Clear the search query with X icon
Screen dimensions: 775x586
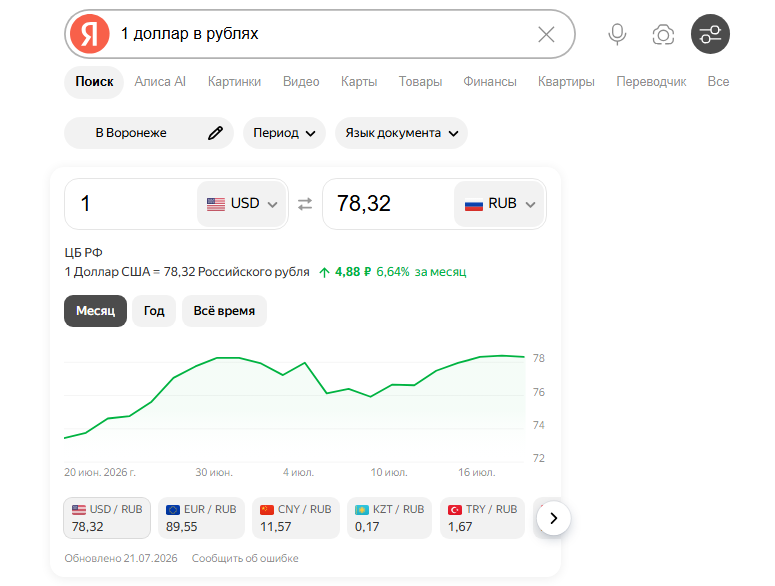546,35
